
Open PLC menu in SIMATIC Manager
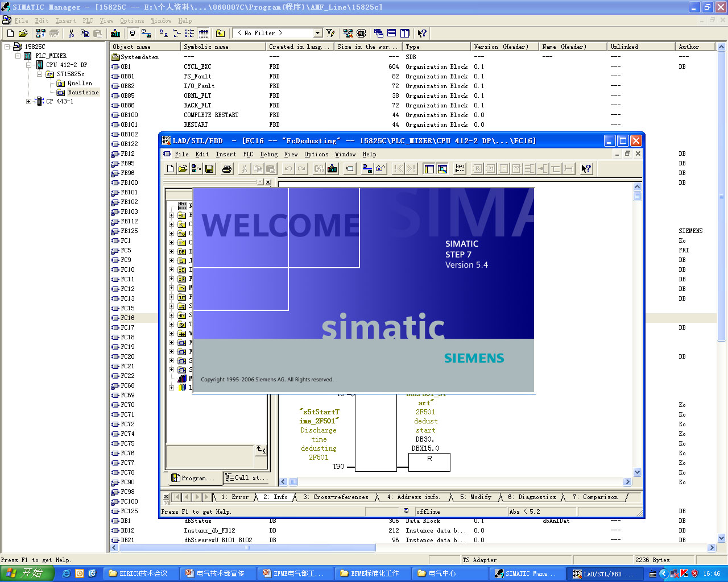point(88,21)
